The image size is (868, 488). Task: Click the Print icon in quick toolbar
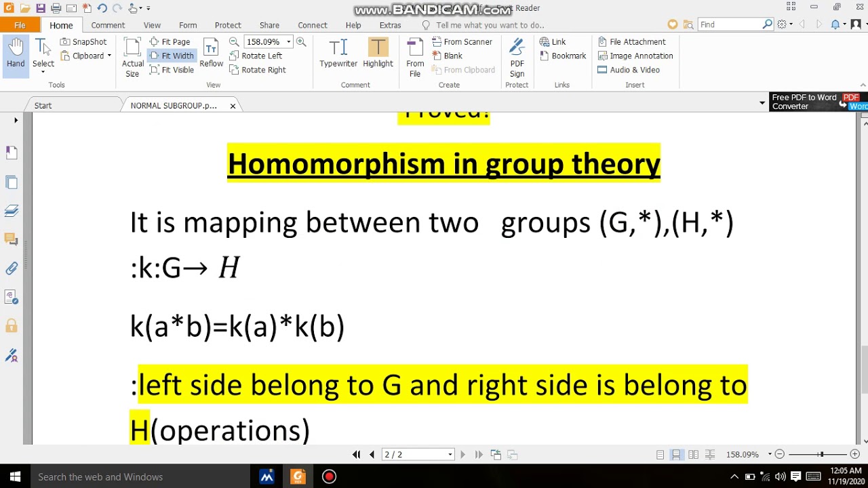coord(56,8)
